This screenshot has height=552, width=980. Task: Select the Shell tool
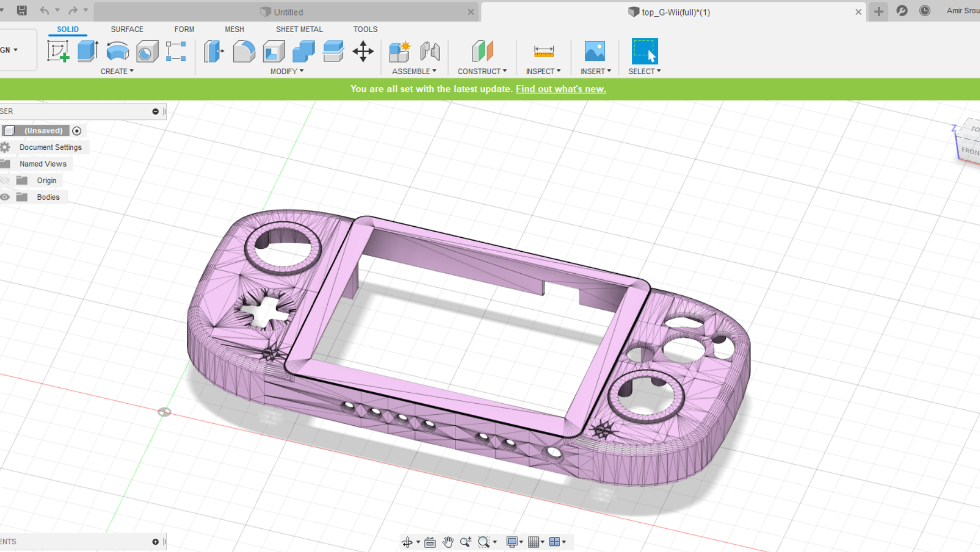[x=274, y=51]
